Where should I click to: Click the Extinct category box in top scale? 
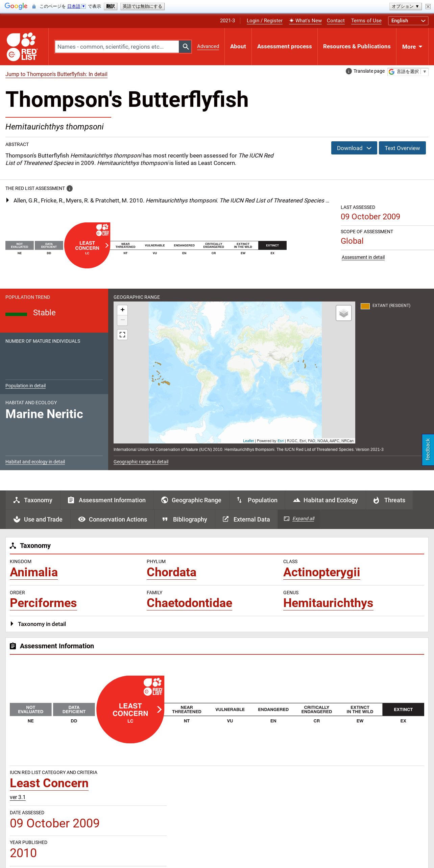pyautogui.click(x=272, y=245)
